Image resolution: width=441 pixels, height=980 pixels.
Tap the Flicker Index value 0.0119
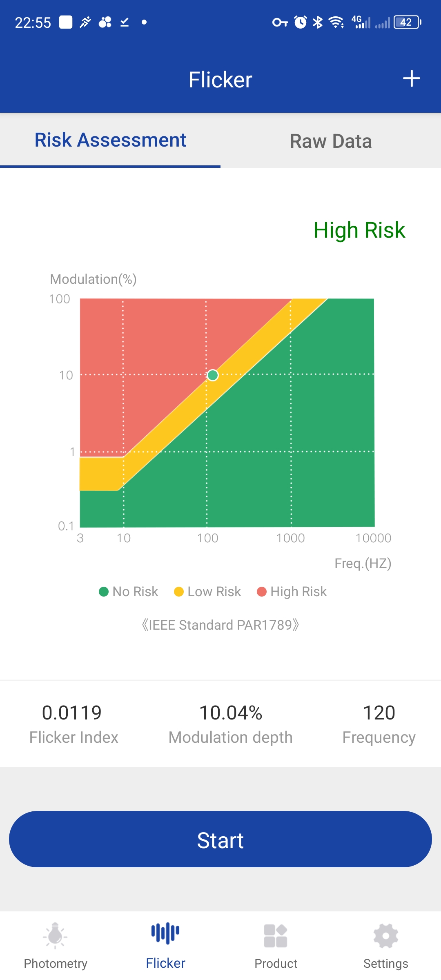pos(72,713)
